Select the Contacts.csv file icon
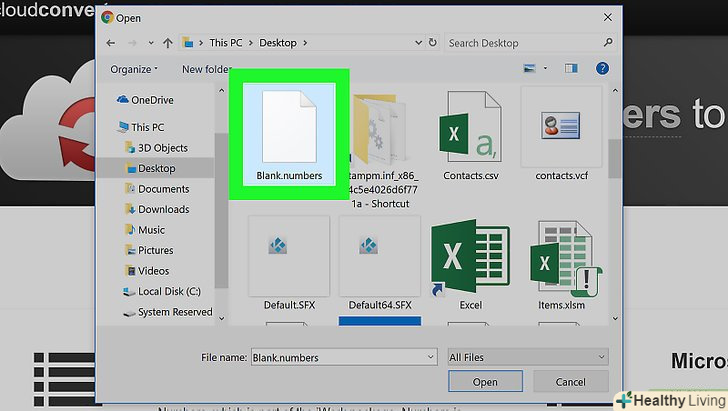The height and width of the screenshot is (411, 728). 470,127
